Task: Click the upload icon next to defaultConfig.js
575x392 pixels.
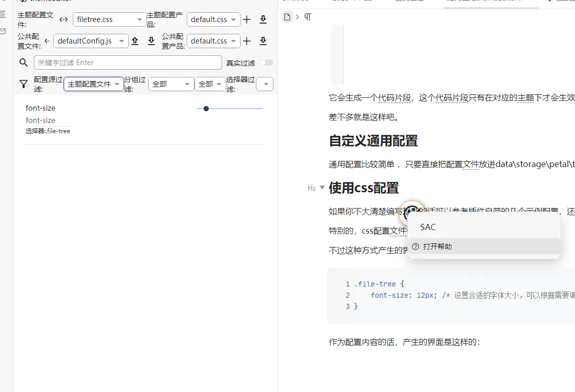Action: click(135, 41)
